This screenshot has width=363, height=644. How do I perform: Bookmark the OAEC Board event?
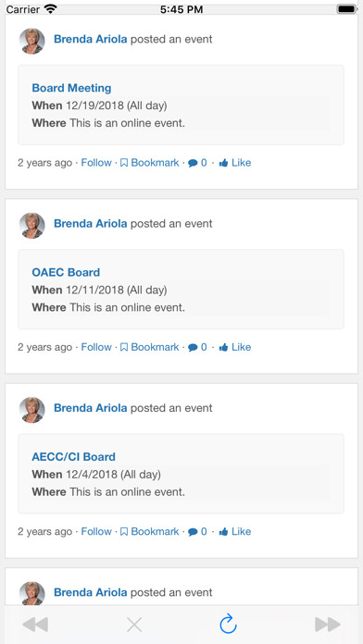(x=150, y=347)
